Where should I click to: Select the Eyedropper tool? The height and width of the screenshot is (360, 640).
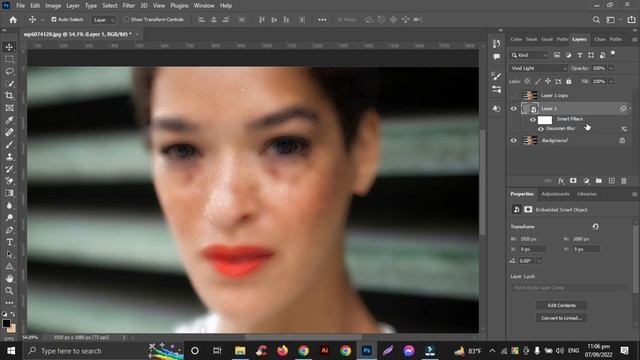pos(9,120)
